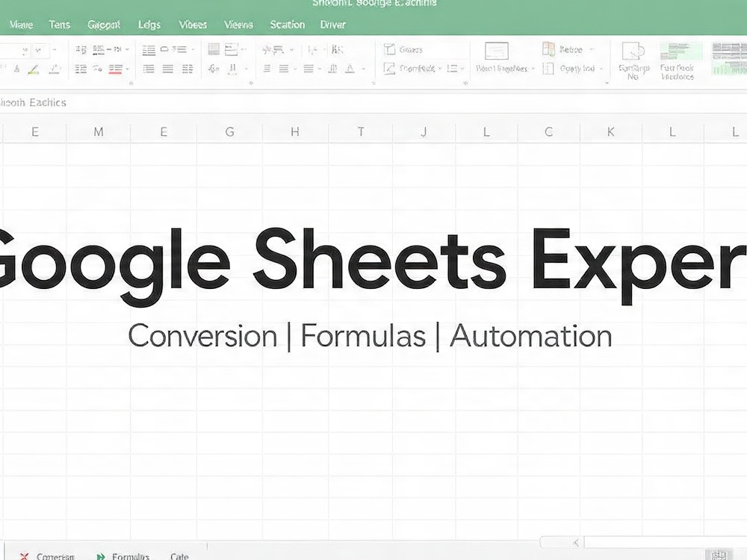
Task: Open the Maare menu tab
Action: pos(21,25)
